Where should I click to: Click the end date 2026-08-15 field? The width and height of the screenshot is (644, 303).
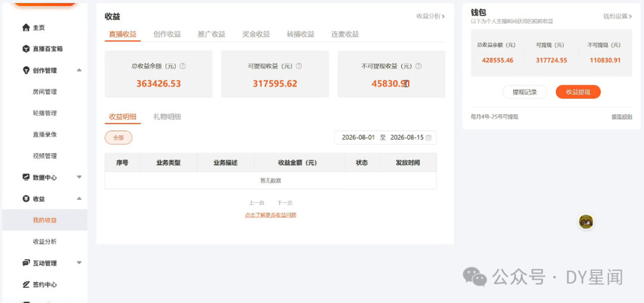coord(407,138)
